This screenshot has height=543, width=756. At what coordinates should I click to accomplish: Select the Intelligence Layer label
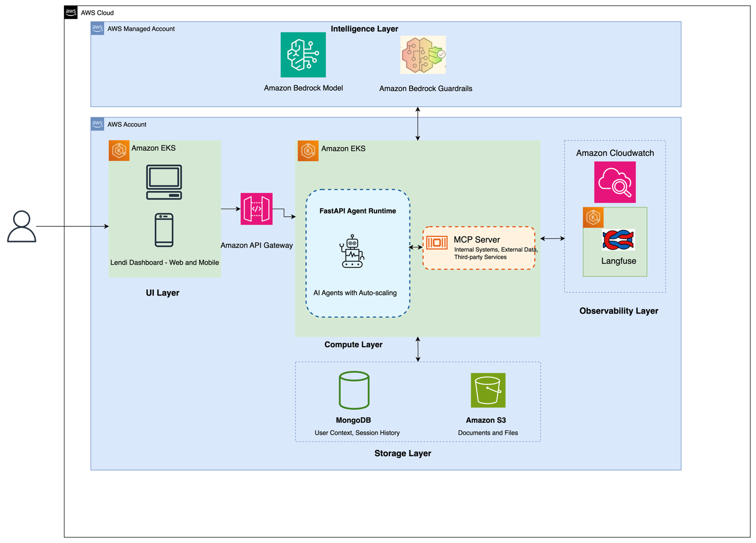(365, 29)
